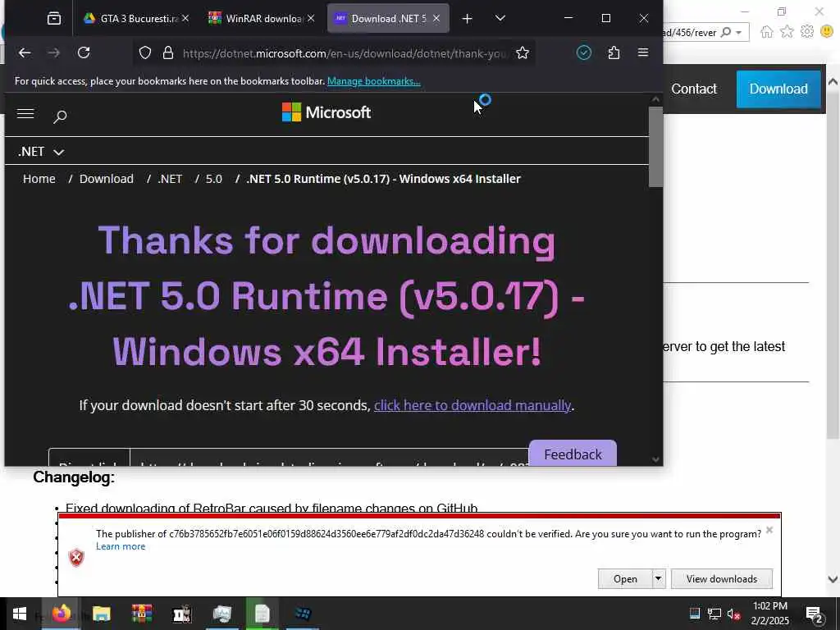This screenshot has height=630, width=840.
Task: Click the Manage bookmarks link
Action: click(374, 81)
